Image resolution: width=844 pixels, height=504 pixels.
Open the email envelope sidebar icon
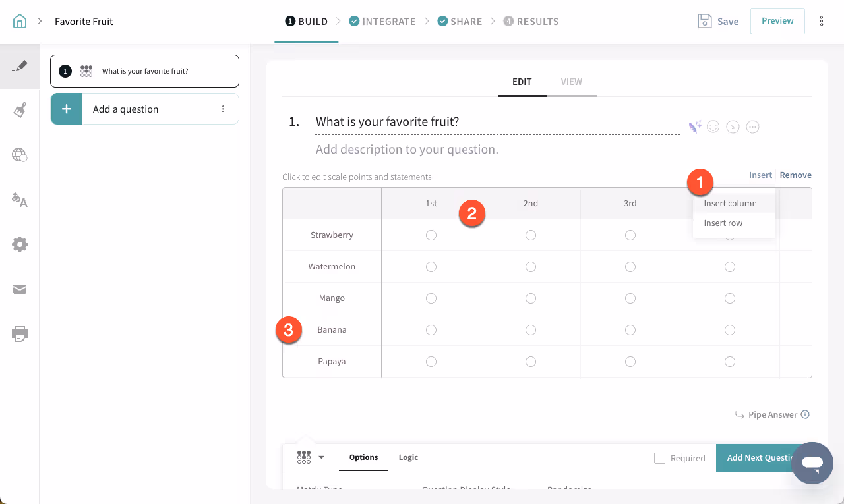[20, 289]
